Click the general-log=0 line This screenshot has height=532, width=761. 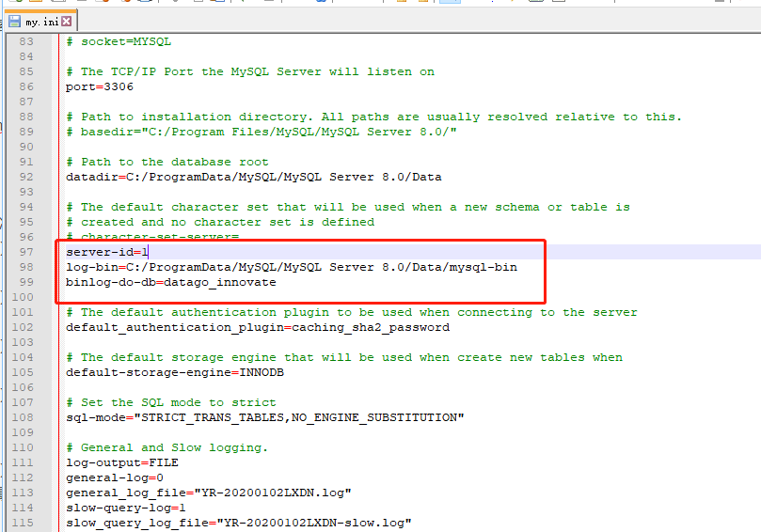115,477
